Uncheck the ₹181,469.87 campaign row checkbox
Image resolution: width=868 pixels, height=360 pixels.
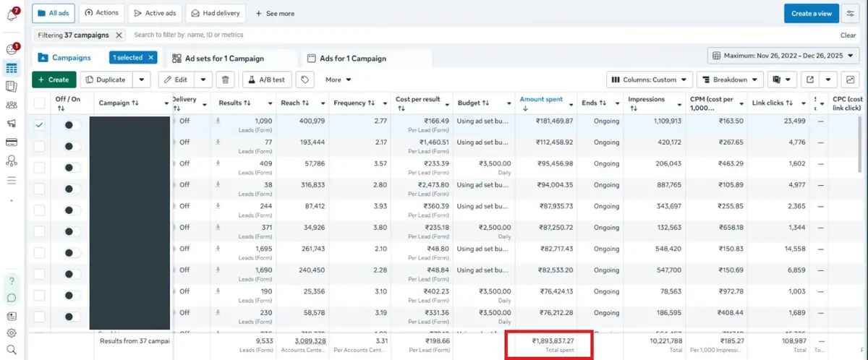coord(39,125)
